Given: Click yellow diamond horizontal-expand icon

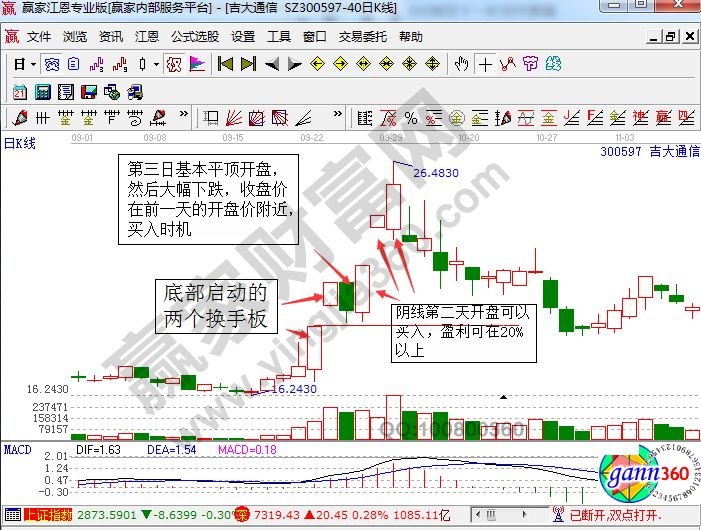Looking at the screenshot, I should [363, 64].
